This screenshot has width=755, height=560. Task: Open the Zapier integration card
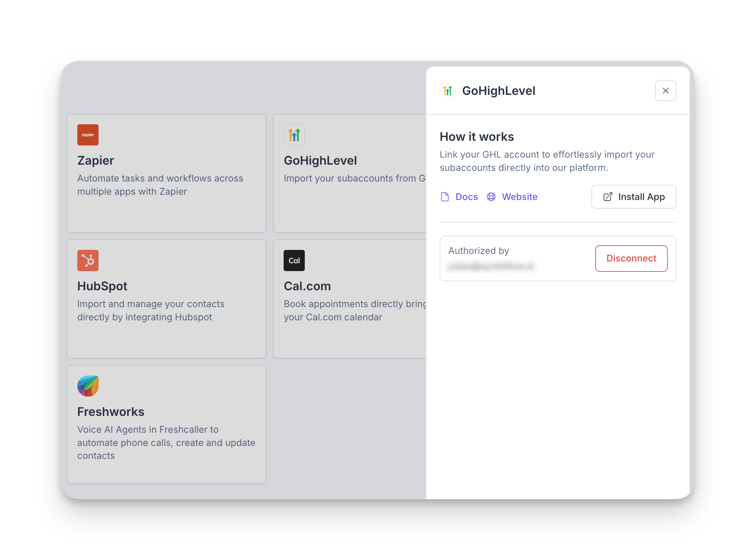click(166, 173)
